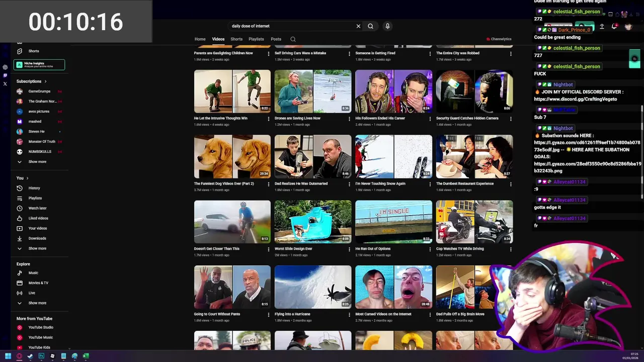Open the 'Dad Realizes He Was Outsmarted' title

[x=301, y=184]
